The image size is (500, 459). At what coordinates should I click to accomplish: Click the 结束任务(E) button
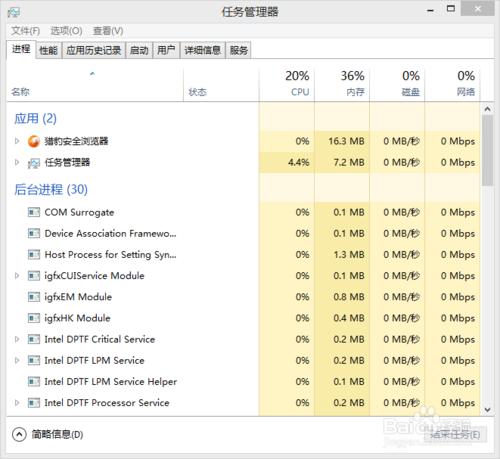(455, 435)
